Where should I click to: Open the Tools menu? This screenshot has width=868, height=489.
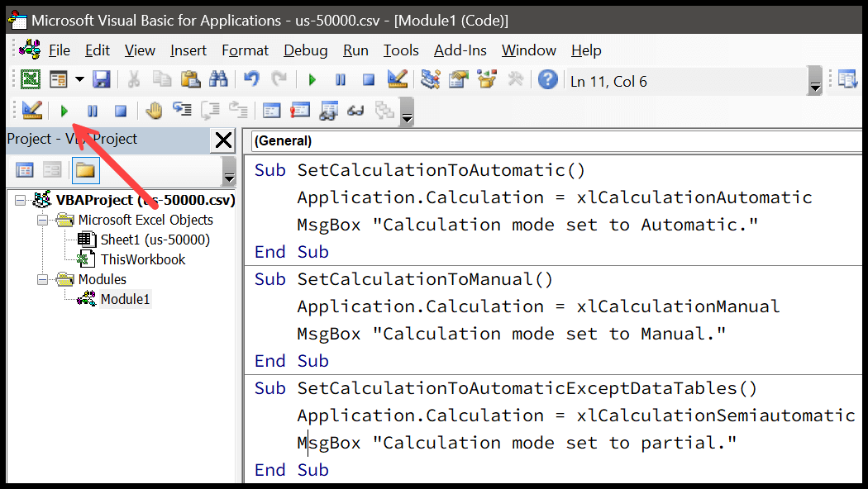[x=401, y=50]
